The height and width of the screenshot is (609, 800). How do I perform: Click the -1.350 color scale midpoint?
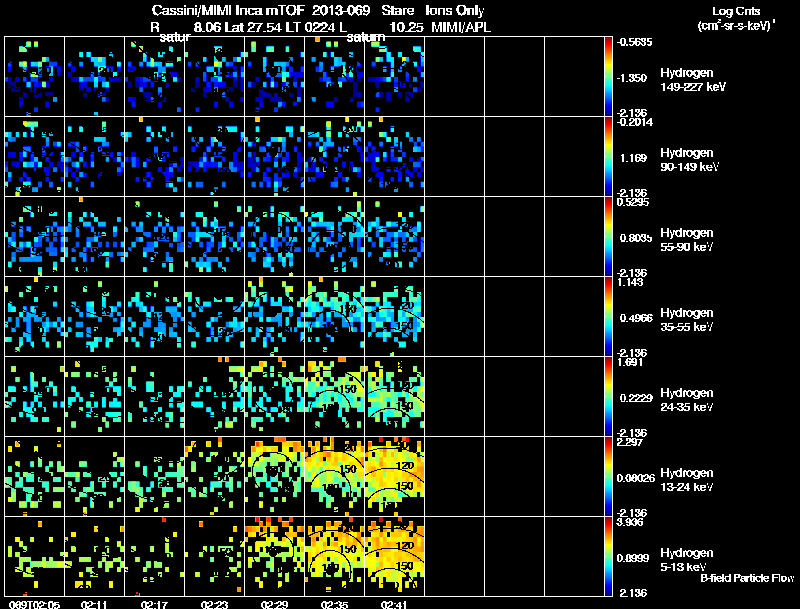(x=633, y=78)
